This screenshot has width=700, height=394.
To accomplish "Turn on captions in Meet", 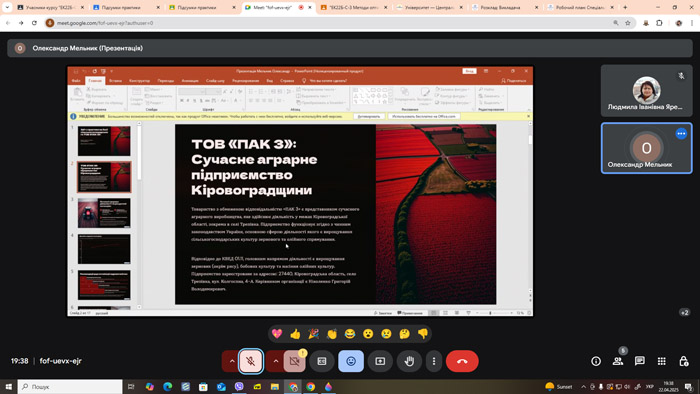I will [322, 361].
